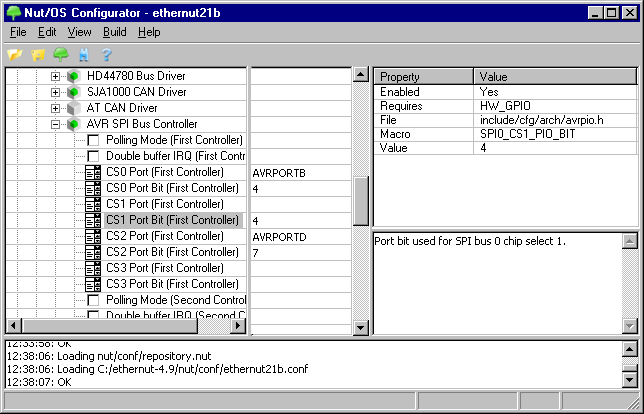Select CS0 Port (First Controller) item
644x414 pixels.
coord(165,172)
